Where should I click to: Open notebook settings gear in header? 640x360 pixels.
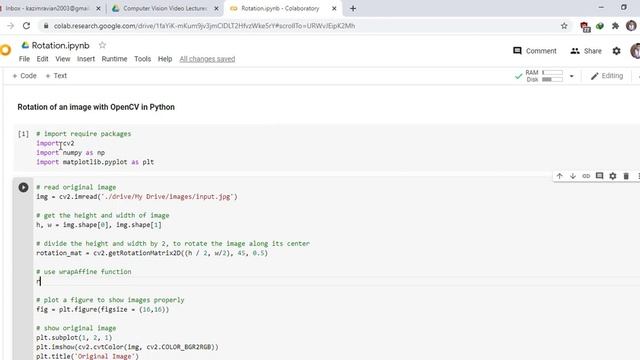pos(616,51)
